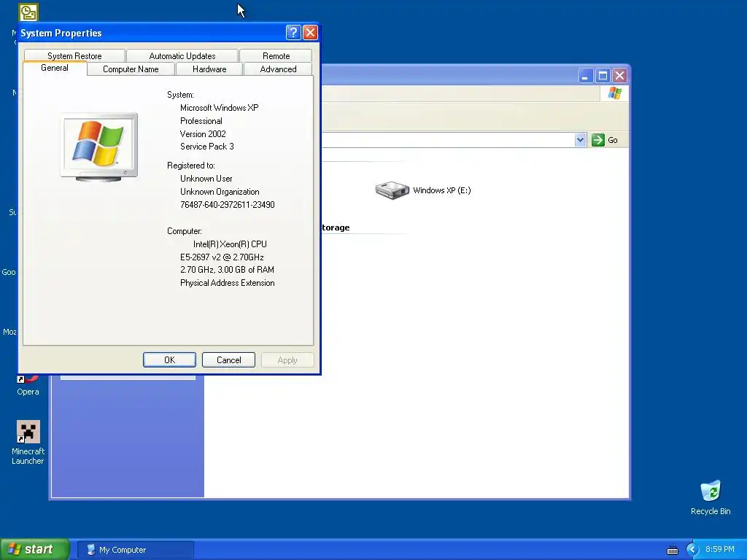Click the Windows XP monitor logo image
The image size is (747, 560).
[99, 147]
